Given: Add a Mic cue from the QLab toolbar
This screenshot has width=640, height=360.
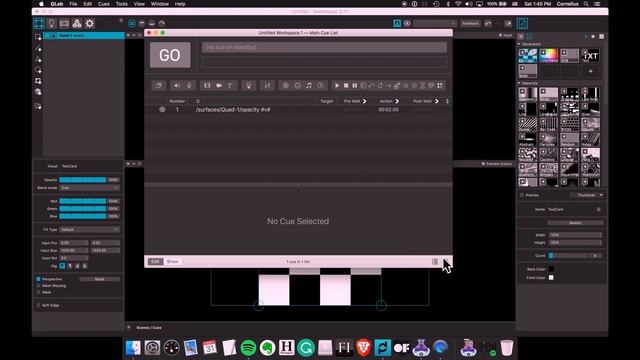Looking at the screenshot, I should point(189,85).
